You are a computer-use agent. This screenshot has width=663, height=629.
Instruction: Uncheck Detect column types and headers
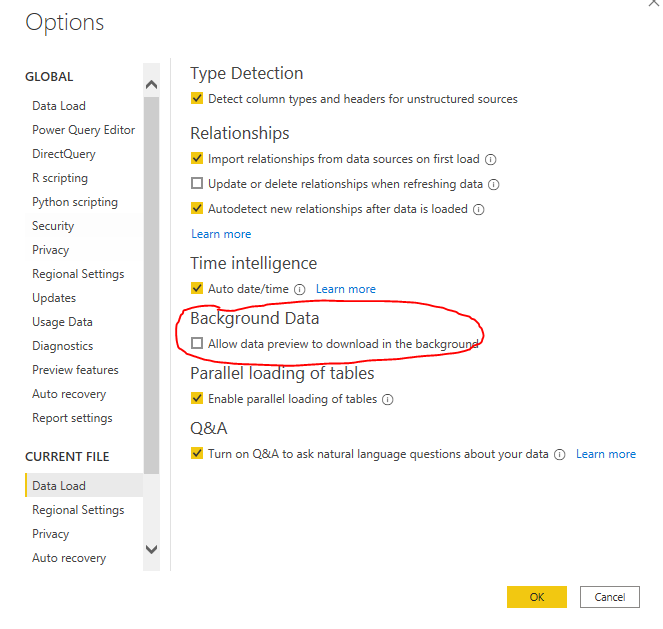[x=197, y=98]
